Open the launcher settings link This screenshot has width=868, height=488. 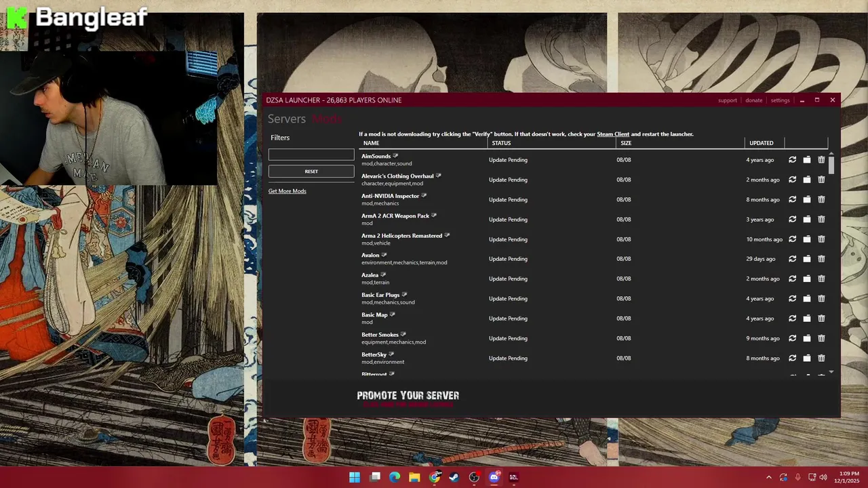tap(781, 100)
